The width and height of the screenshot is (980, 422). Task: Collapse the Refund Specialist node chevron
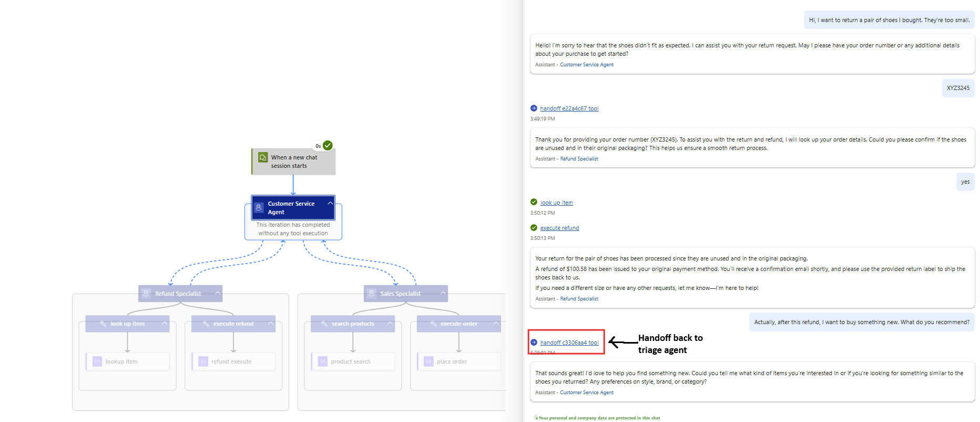pos(217,293)
